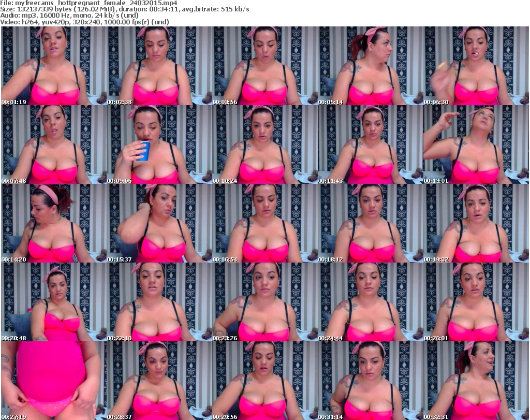Select the thumbnail stamped 00:31:14
This screenshot has width=530, height=420.
371,381
